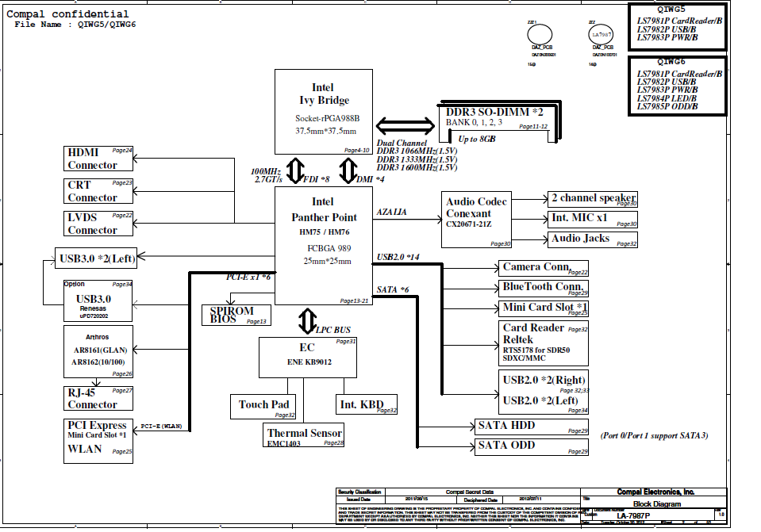Select the QIWG6 board list box
The height and width of the screenshot is (532, 761).
tap(677, 86)
